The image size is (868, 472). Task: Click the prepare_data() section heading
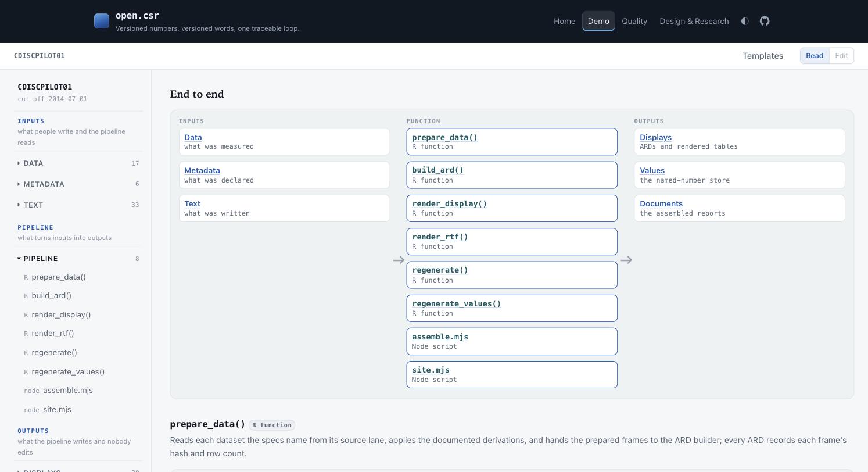[207, 424]
